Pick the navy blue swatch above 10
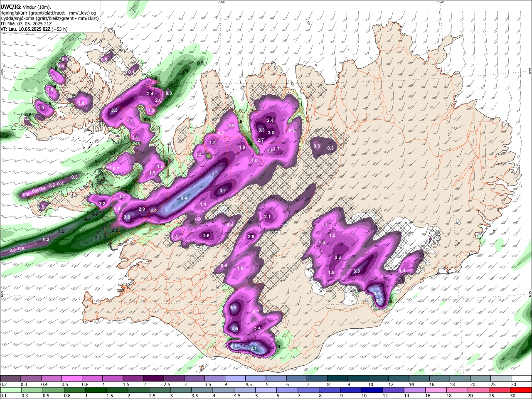The image size is (532, 399). (371, 390)
